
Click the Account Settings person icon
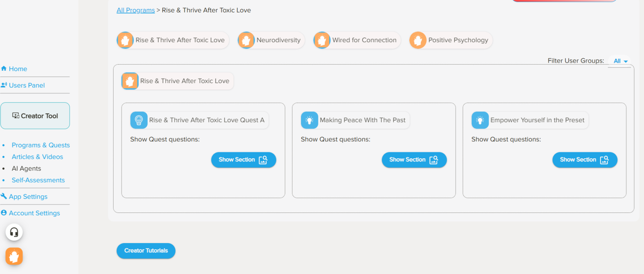4,213
